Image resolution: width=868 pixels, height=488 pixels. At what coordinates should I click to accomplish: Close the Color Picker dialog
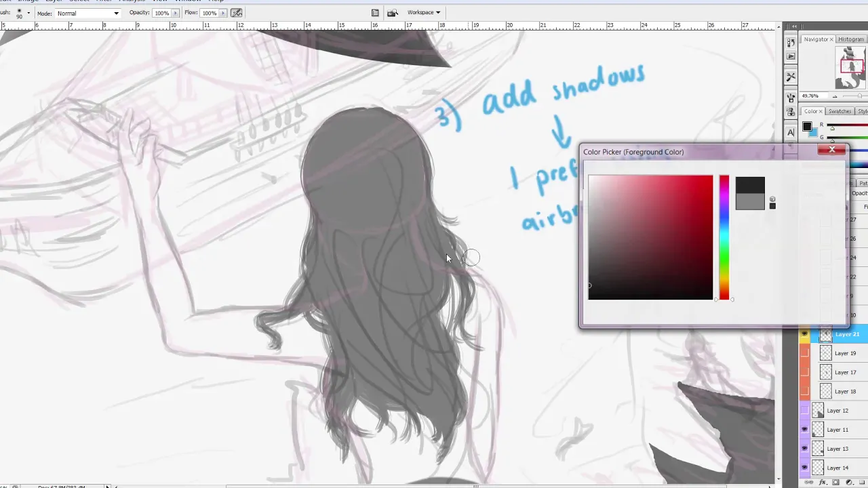832,150
